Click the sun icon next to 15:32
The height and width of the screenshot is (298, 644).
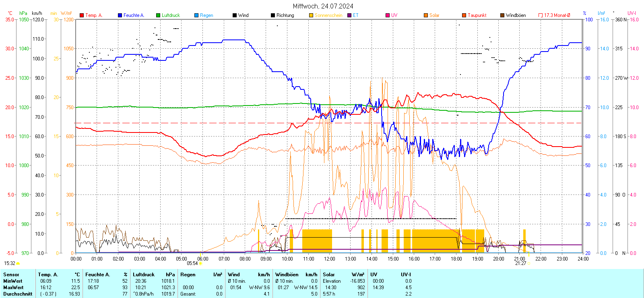click(18, 264)
